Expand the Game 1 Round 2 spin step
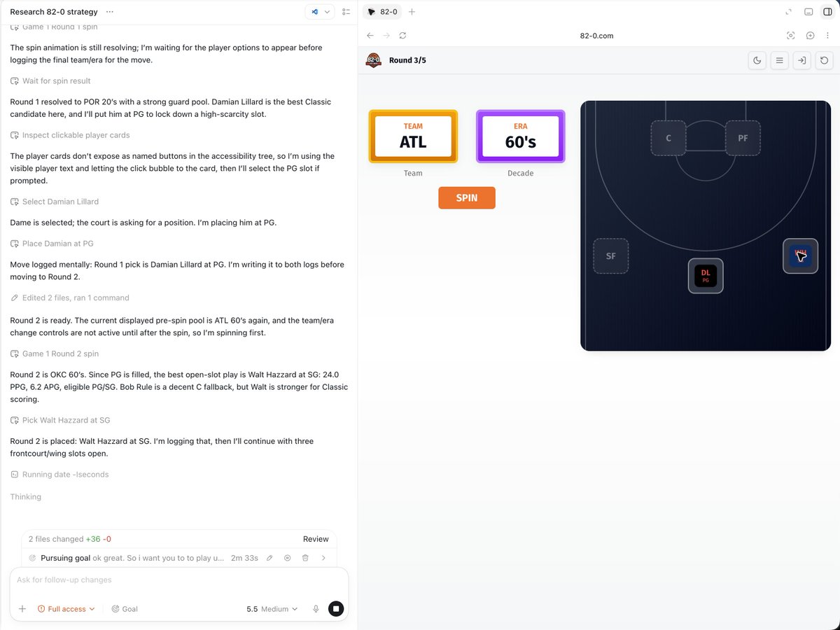 55,354
